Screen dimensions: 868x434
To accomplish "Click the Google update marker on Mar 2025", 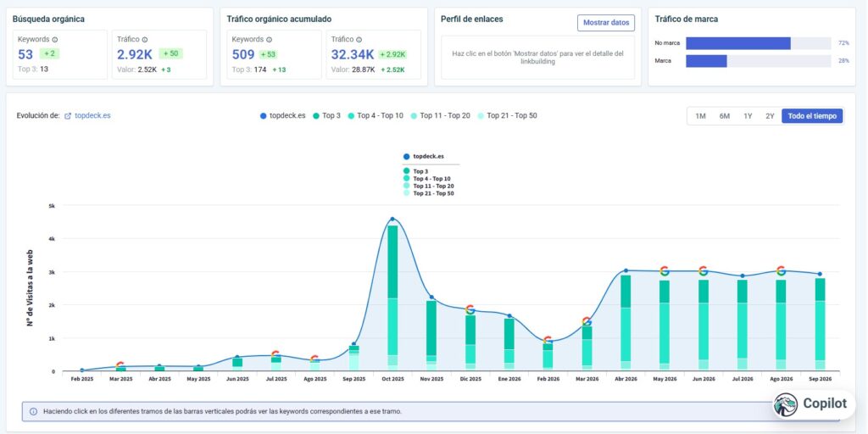I will coord(120,365).
